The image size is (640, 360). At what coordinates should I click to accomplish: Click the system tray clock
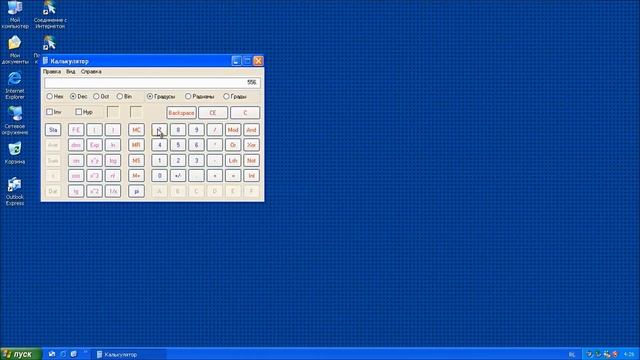click(629, 354)
